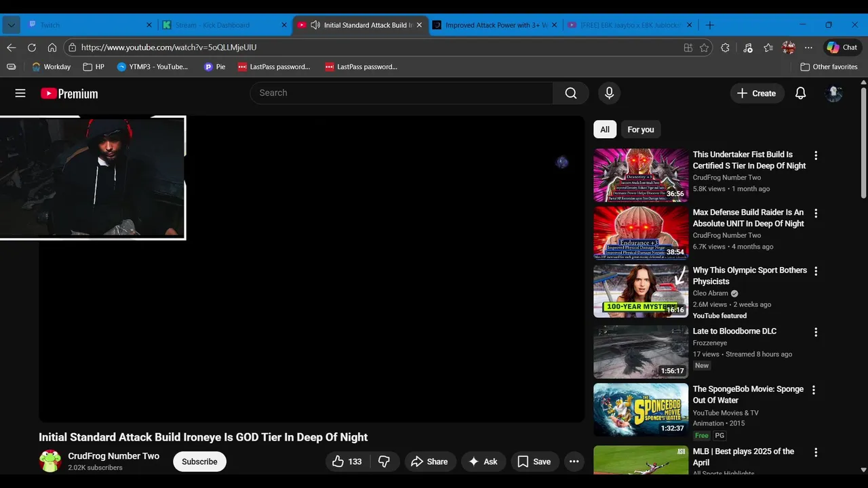Open the Workday bookmark
This screenshot has height=488, width=868.
click(x=51, y=67)
